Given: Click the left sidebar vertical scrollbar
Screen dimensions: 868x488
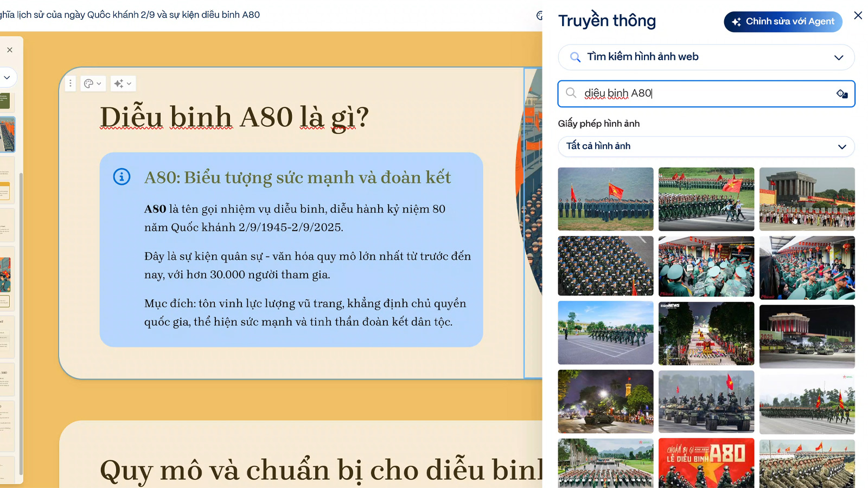Looking at the screenshot, I should click(21, 325).
